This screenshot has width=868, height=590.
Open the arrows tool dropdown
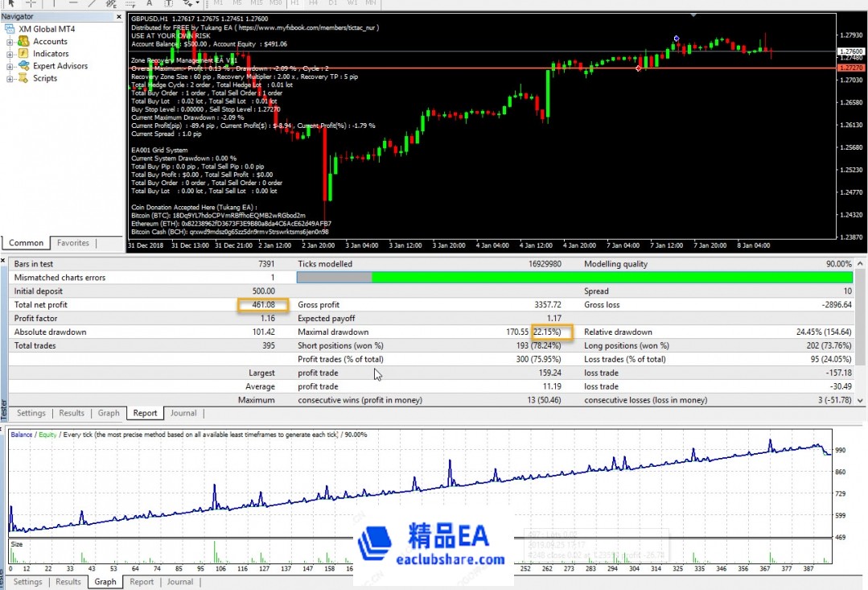199,3
